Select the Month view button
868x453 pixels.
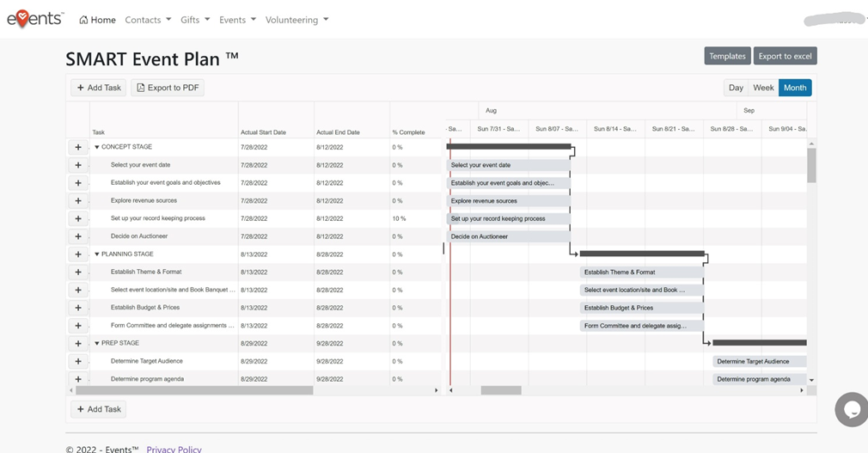tap(795, 88)
